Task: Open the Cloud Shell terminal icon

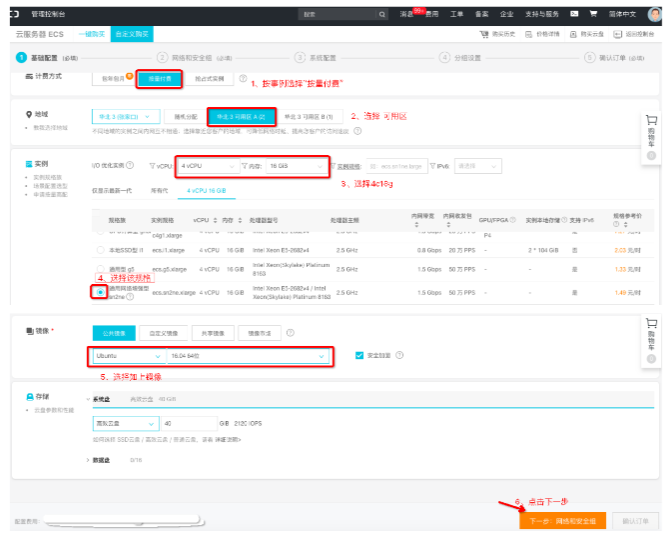Action: click(574, 14)
